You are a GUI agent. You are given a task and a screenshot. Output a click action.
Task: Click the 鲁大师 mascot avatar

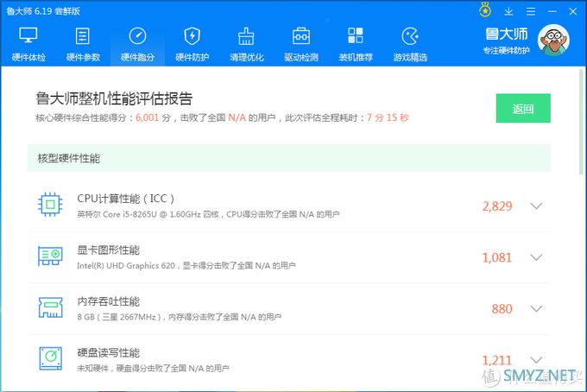(553, 40)
